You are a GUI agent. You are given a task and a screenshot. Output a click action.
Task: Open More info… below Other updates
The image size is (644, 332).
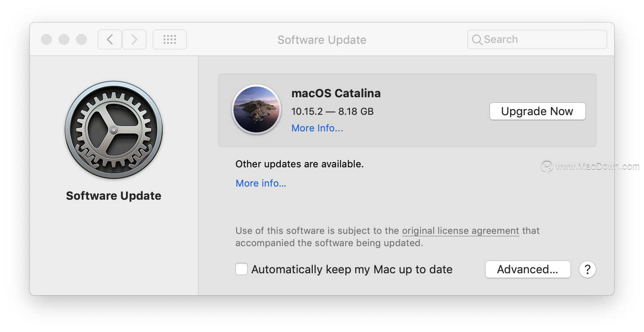pos(261,183)
